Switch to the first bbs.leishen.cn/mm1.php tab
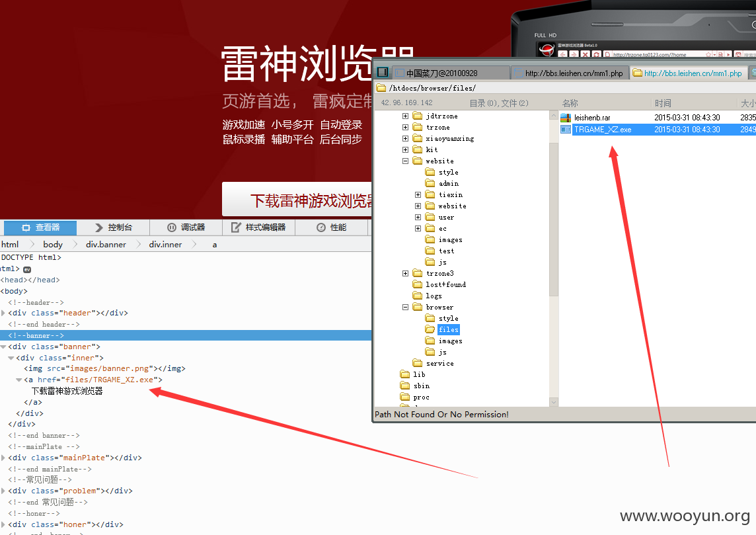756x535 pixels. 569,73
